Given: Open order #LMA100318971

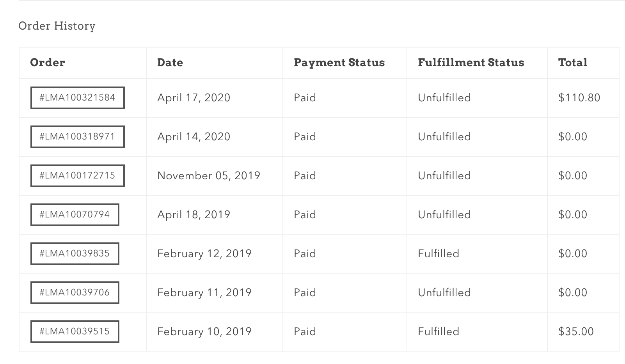Looking at the screenshot, I should pos(77,137).
